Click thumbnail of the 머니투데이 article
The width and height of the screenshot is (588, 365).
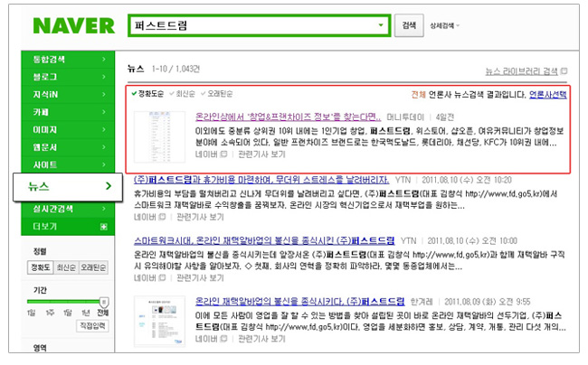click(159, 136)
